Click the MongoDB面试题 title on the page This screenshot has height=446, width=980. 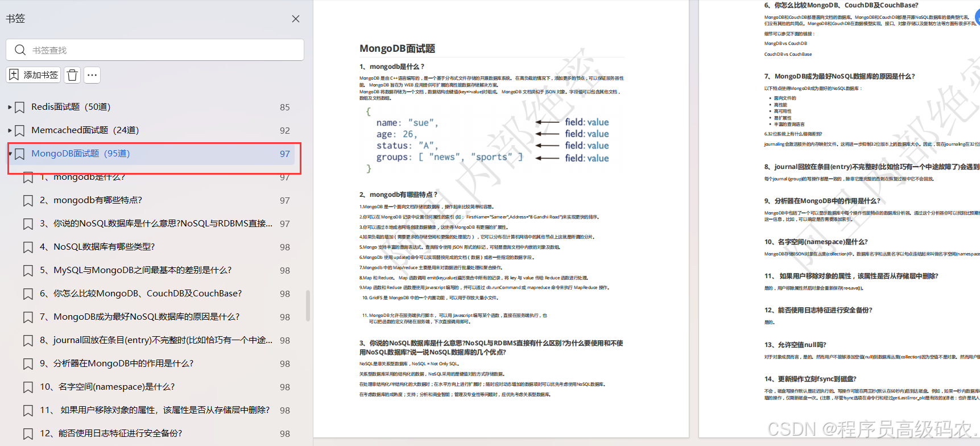pos(397,48)
